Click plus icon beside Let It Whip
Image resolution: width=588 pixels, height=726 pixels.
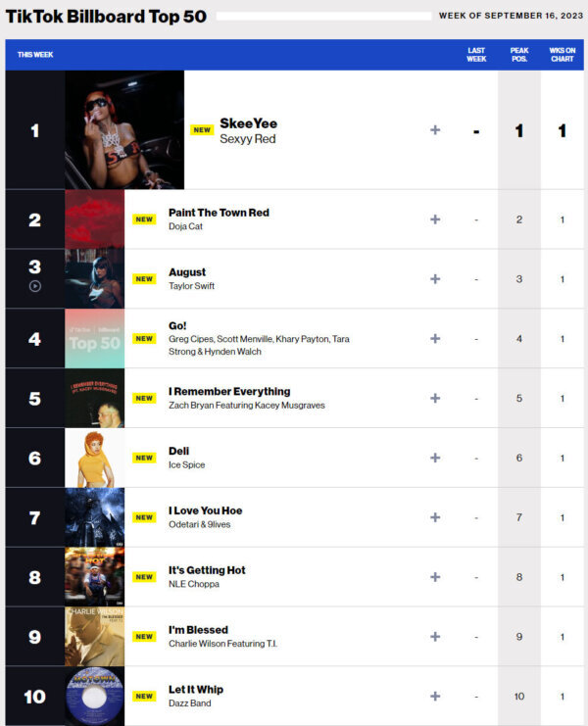[x=435, y=697]
